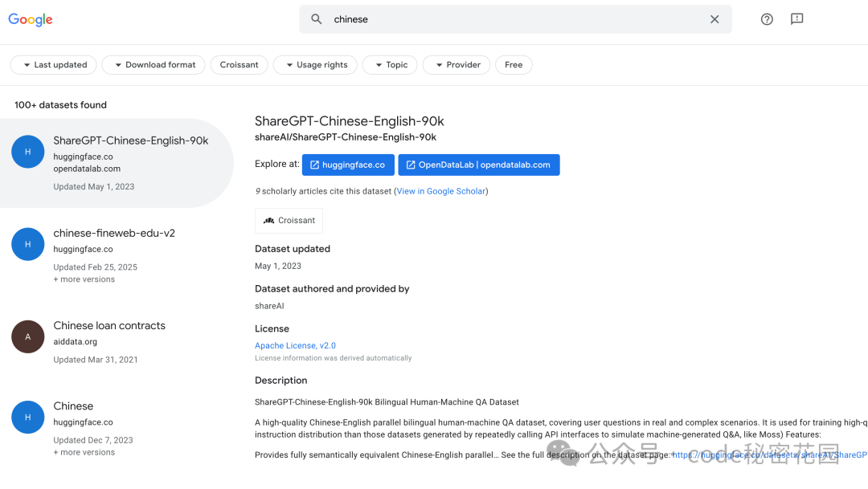Click the shareAI/ShareGPT-Chinese-English-90k subtitle
Viewport: 868px width, 489px height.
coord(346,137)
